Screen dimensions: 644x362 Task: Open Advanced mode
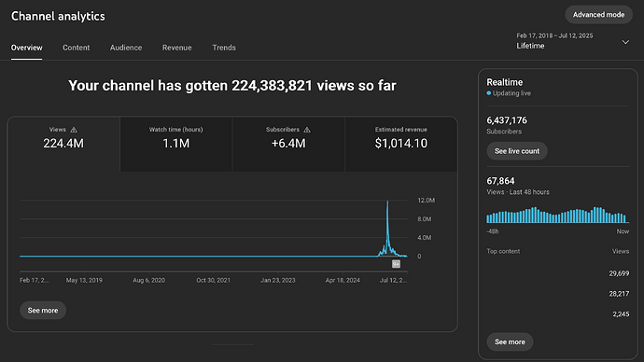[598, 15]
